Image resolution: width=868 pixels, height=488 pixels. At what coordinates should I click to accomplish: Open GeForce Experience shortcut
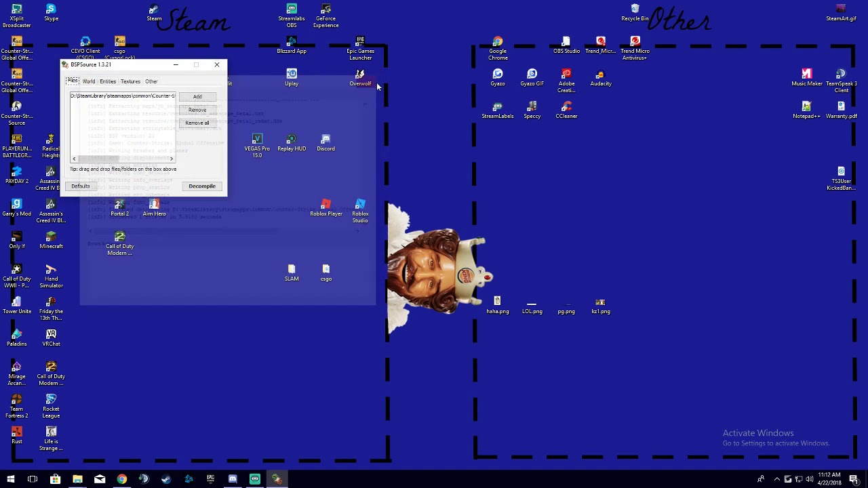click(325, 16)
